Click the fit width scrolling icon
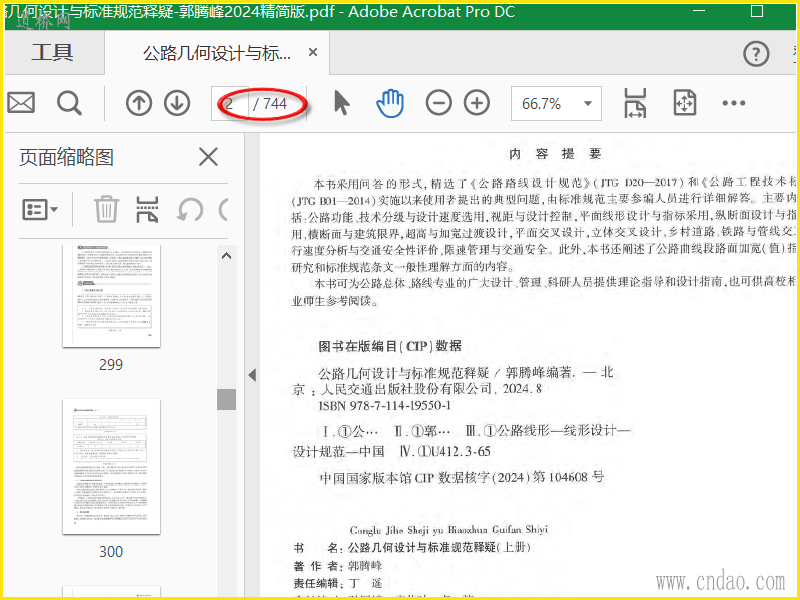 click(x=635, y=103)
